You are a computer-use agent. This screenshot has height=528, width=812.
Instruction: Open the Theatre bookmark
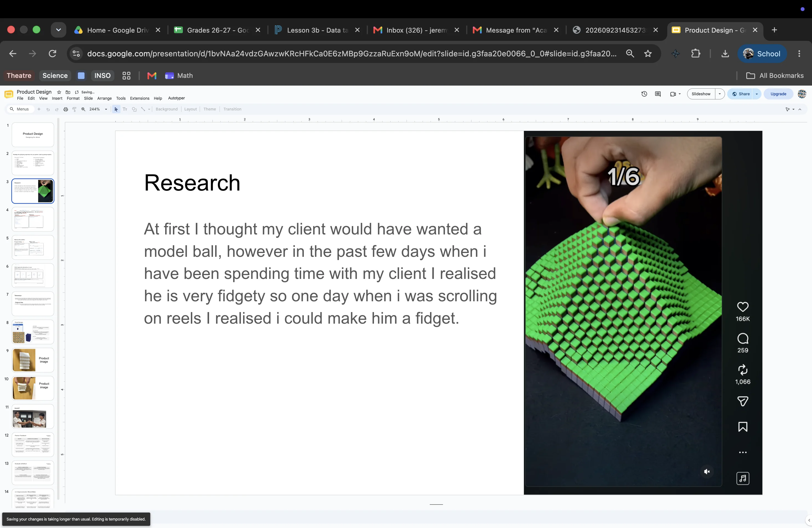tap(19, 76)
